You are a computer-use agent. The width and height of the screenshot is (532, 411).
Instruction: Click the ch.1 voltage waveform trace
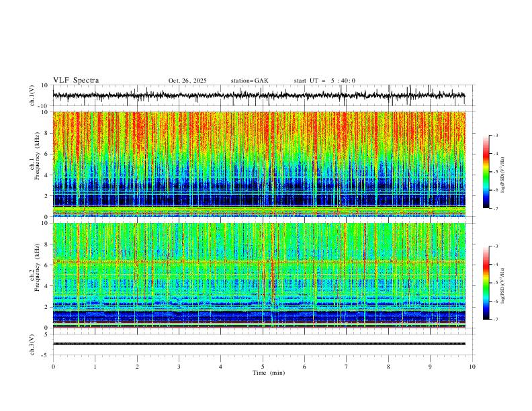259,95
